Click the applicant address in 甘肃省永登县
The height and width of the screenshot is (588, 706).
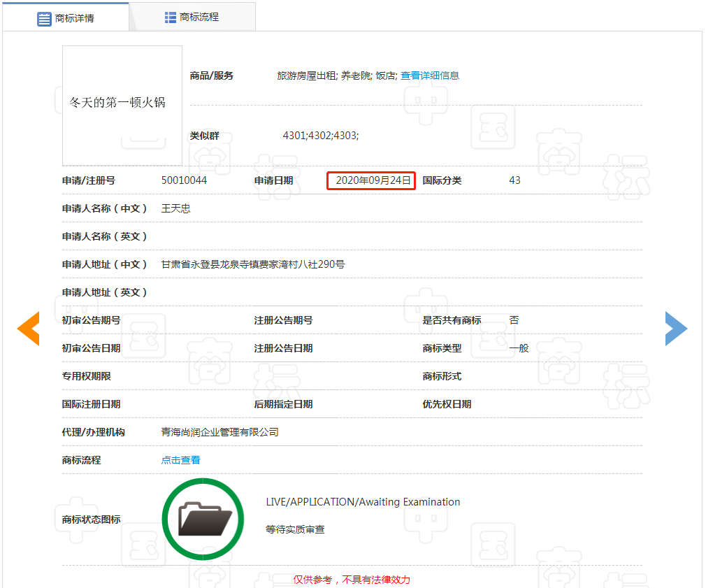coord(252,264)
